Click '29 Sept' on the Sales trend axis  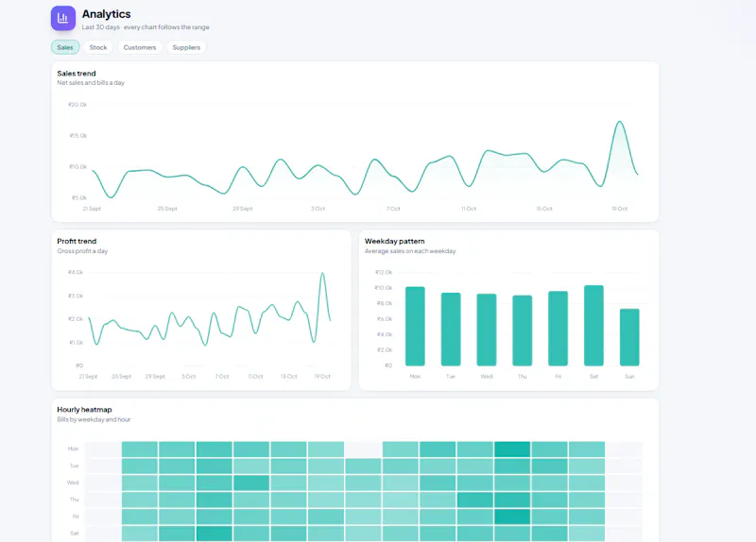[243, 209]
